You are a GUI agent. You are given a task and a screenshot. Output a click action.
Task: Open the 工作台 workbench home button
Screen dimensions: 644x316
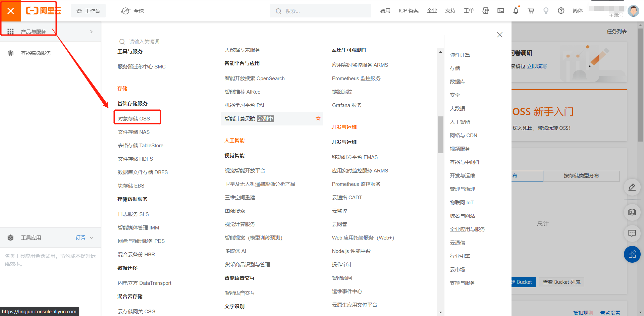coord(88,11)
